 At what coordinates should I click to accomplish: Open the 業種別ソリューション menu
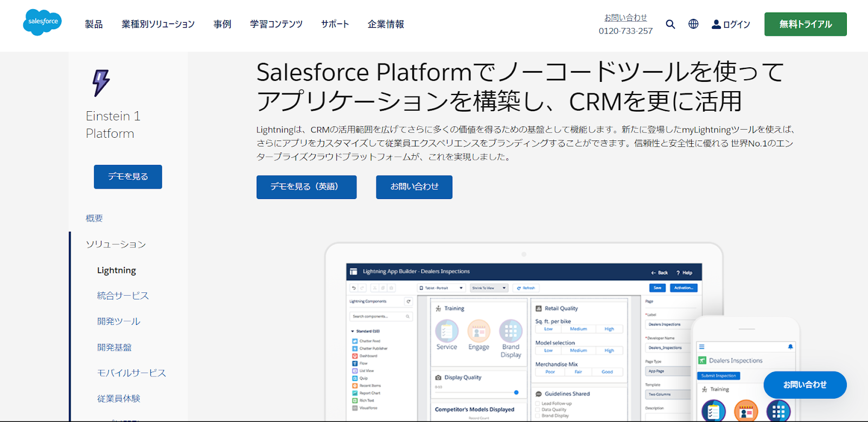[x=158, y=24]
